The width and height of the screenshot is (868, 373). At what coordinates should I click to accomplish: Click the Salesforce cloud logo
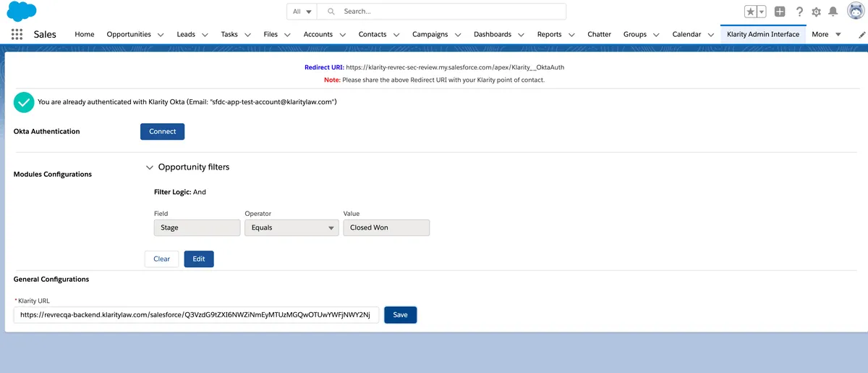22,12
